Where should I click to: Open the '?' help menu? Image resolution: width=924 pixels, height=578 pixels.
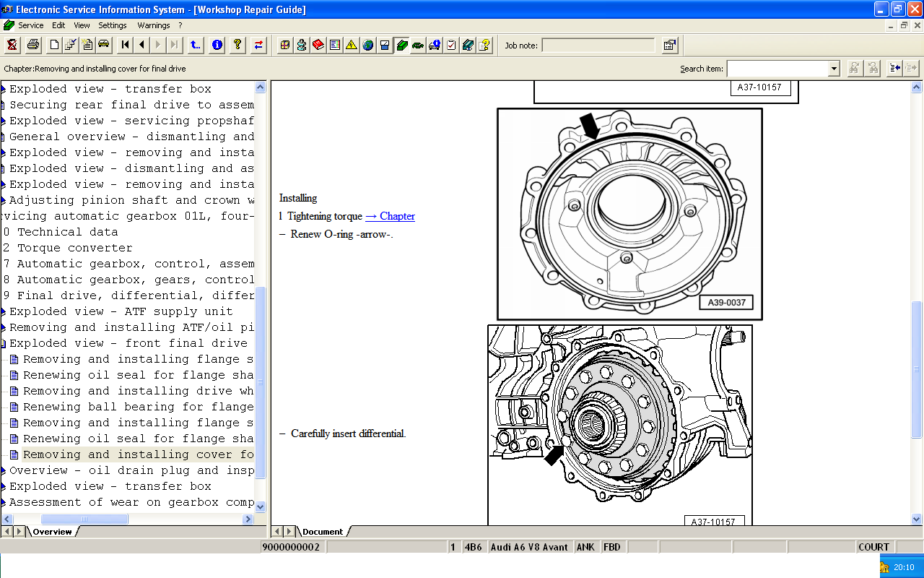point(180,25)
